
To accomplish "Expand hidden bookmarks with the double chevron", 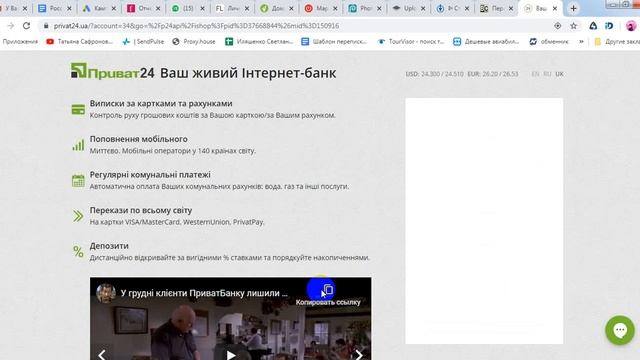I will pyautogui.click(x=581, y=42).
